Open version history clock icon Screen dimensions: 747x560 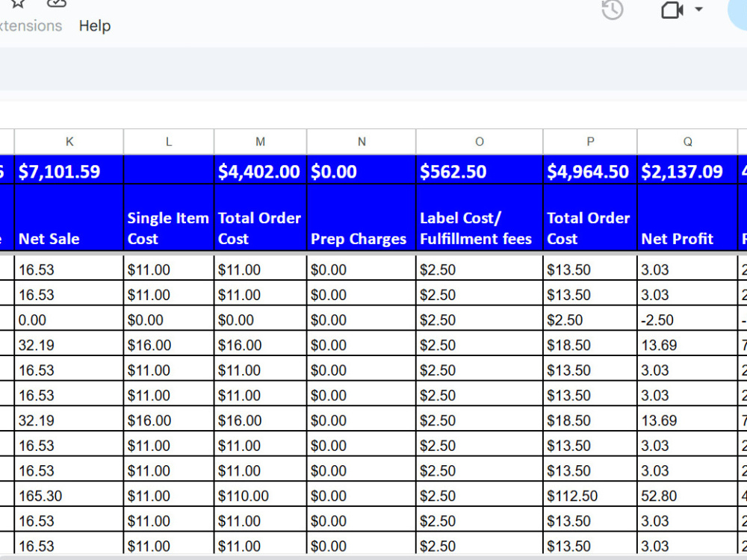pos(613,9)
